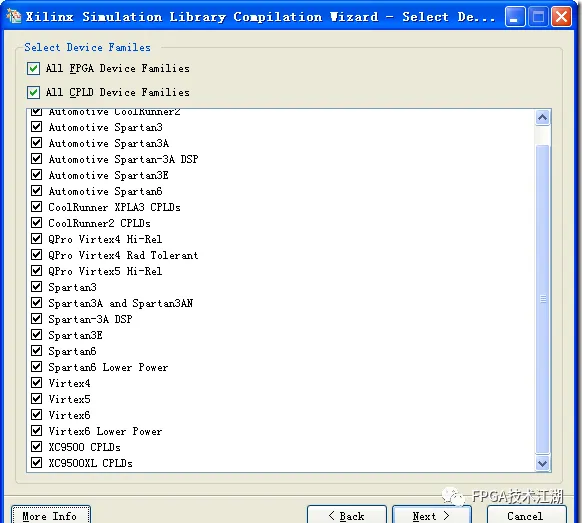Toggle the Virtex6 checkbox
The width and height of the screenshot is (582, 523).
[x=36, y=415]
